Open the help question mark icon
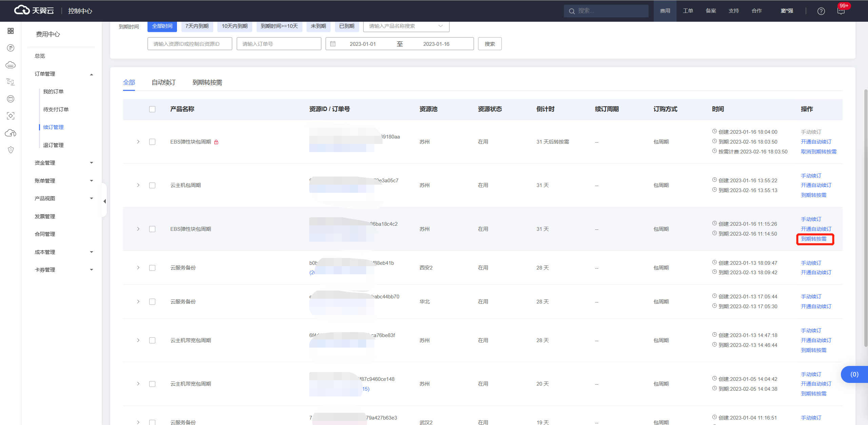The image size is (868, 425). (821, 11)
